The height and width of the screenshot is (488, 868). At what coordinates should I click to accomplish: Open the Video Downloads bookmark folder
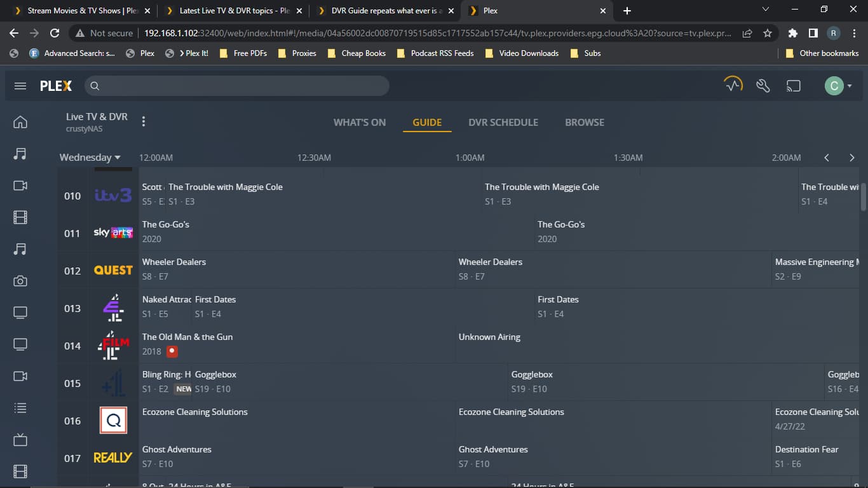pos(521,53)
